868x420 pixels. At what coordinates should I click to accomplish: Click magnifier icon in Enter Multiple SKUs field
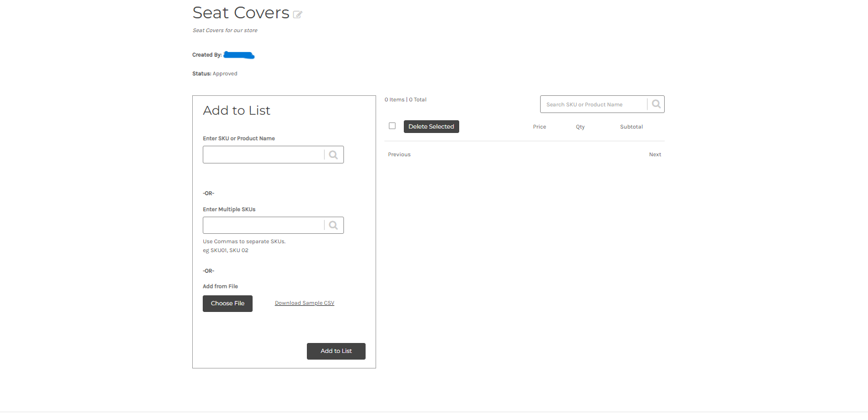[333, 225]
